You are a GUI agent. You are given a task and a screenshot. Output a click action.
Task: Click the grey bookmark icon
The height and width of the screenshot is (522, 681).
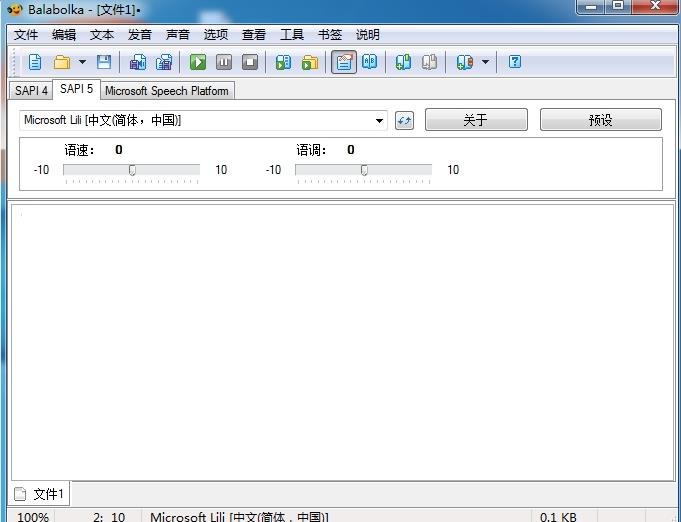(430, 62)
